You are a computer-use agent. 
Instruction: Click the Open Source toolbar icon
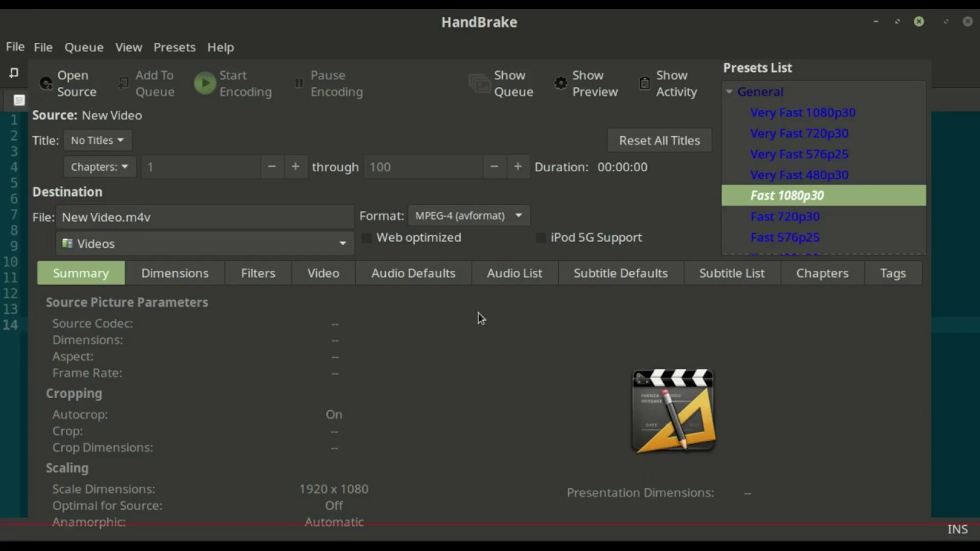tap(46, 83)
